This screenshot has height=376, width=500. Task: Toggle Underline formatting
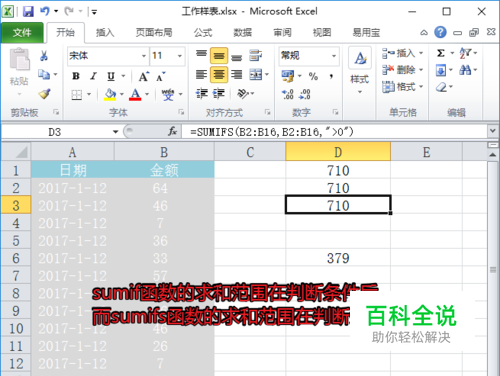(111, 76)
